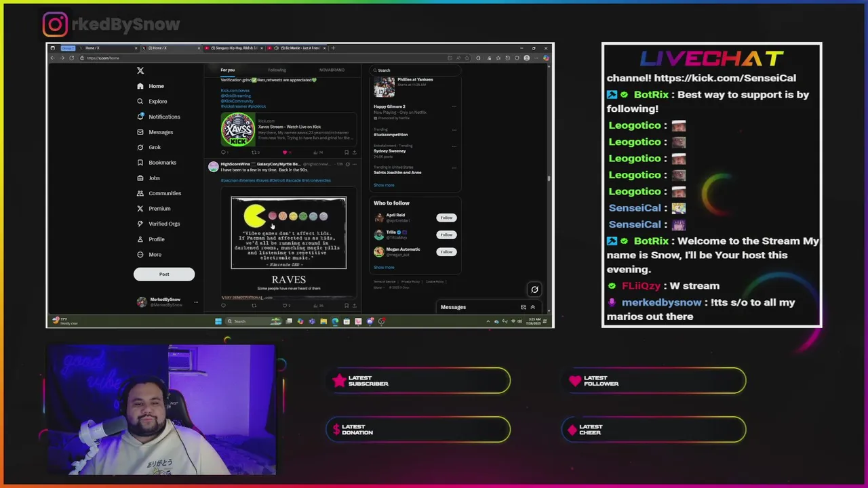The image size is (868, 488).
Task: Open Bookmarks in the X sidebar
Action: coord(156,163)
